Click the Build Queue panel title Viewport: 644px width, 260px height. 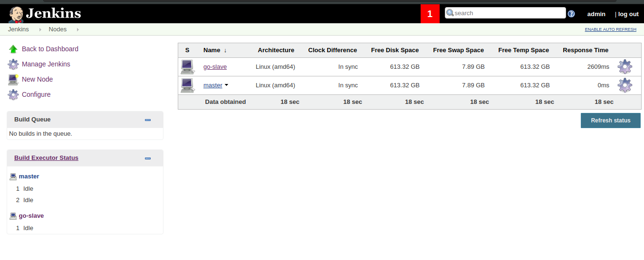pos(32,120)
